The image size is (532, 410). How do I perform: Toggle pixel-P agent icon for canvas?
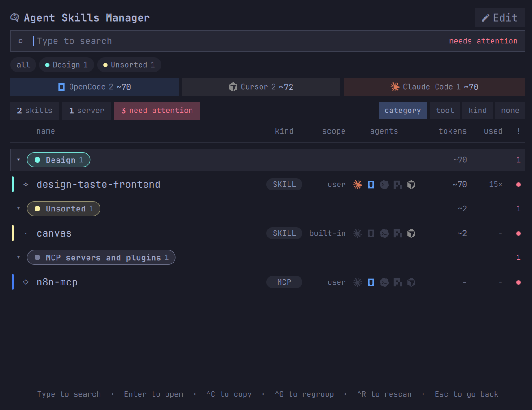pos(397,233)
